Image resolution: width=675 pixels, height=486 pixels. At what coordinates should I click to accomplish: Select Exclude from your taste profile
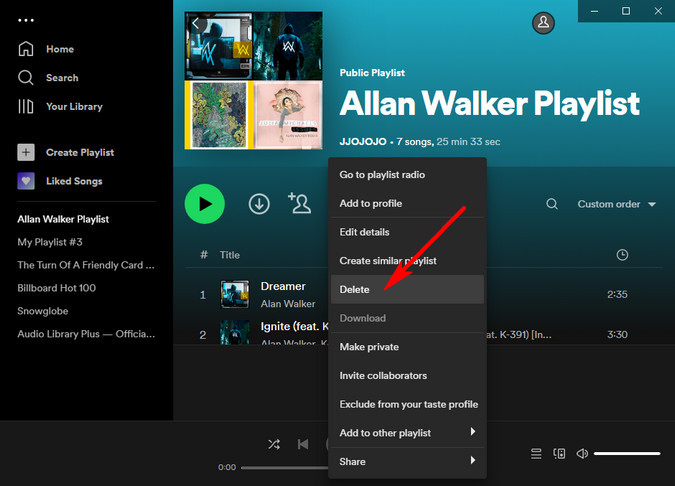point(407,404)
